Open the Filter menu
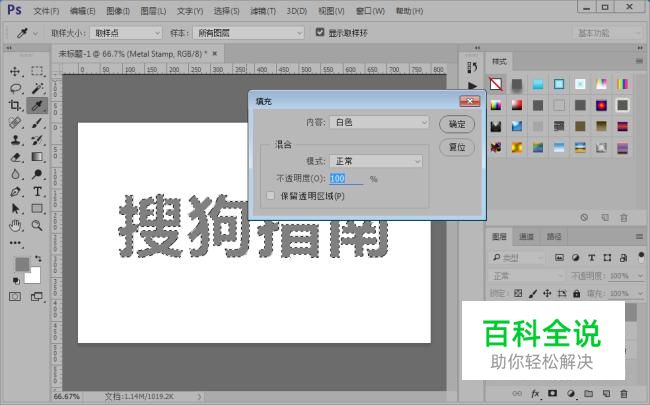The height and width of the screenshot is (405, 650). [263, 11]
